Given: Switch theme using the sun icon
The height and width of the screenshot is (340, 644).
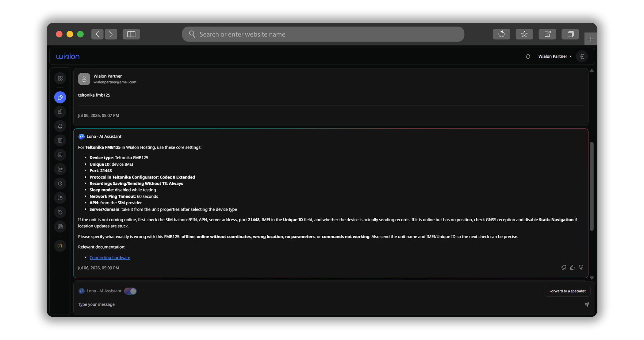Looking at the screenshot, I should coord(60,246).
